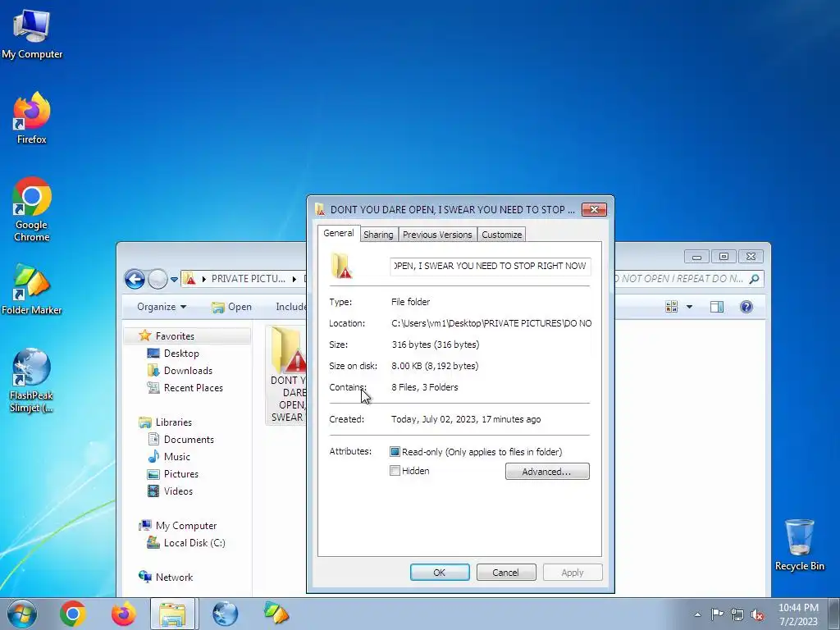Viewport: 840px width, 630px height.
Task: Toggle the Hidden attribute checkbox
Action: 395,471
